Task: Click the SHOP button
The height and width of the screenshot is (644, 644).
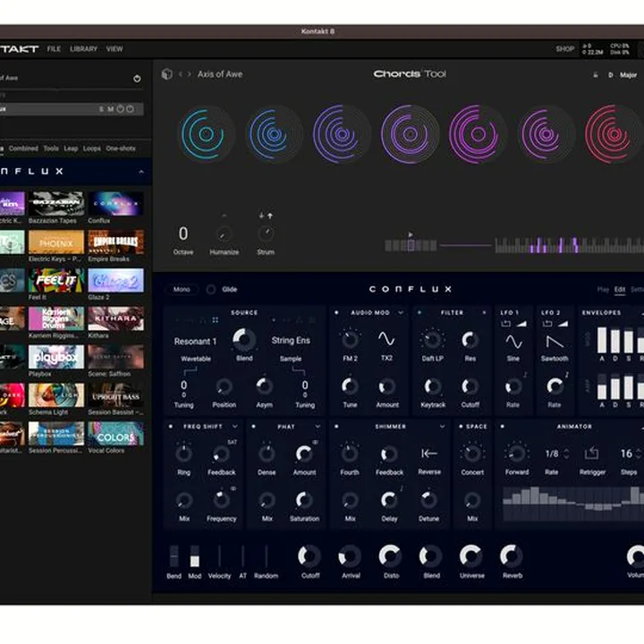Action: point(565,49)
